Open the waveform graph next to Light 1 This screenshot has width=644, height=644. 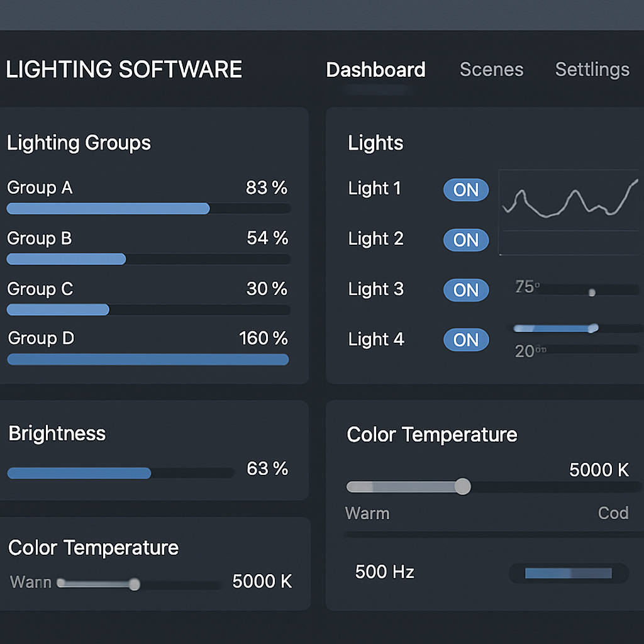pyautogui.click(x=569, y=212)
